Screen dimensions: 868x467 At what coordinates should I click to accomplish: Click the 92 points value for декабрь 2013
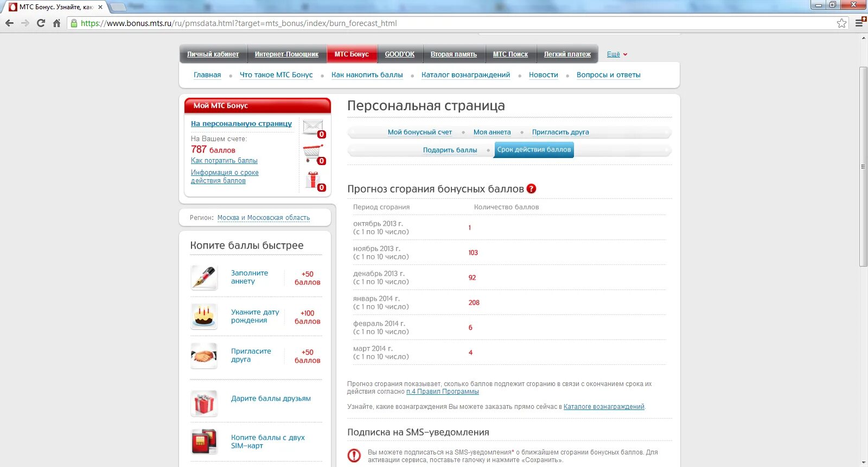pyautogui.click(x=472, y=278)
